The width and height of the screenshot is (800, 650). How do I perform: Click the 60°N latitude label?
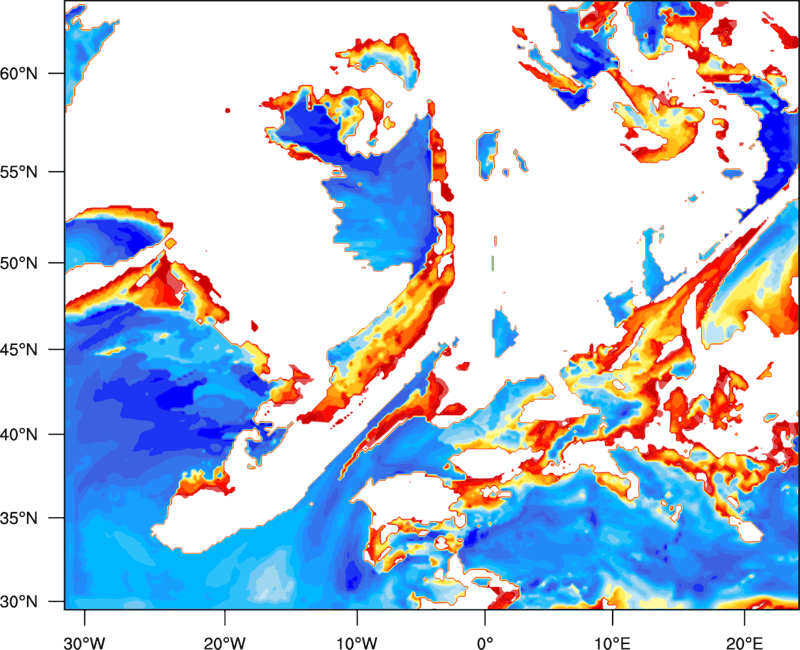point(18,73)
